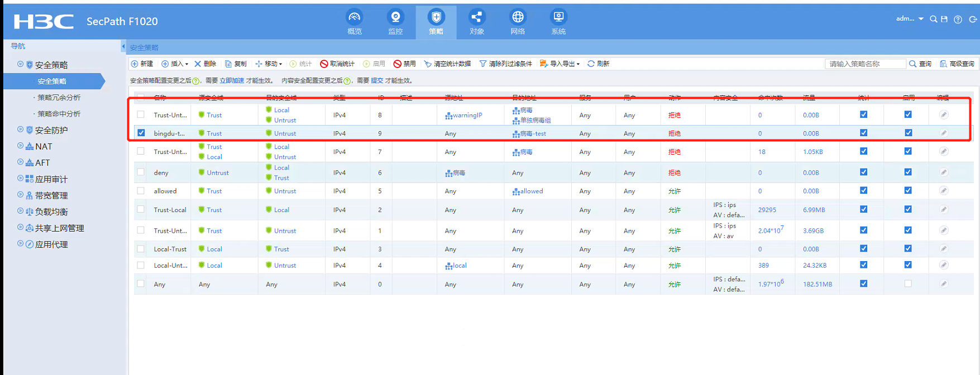Open the 概览 overview section in top navigation
The width and height of the screenshot is (980, 375).
click(x=355, y=22)
